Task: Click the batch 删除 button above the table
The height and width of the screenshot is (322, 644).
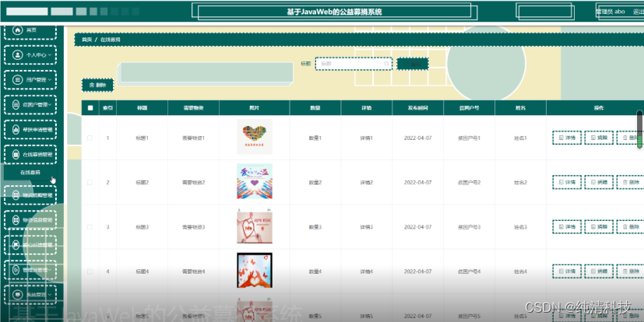Action: (97, 85)
